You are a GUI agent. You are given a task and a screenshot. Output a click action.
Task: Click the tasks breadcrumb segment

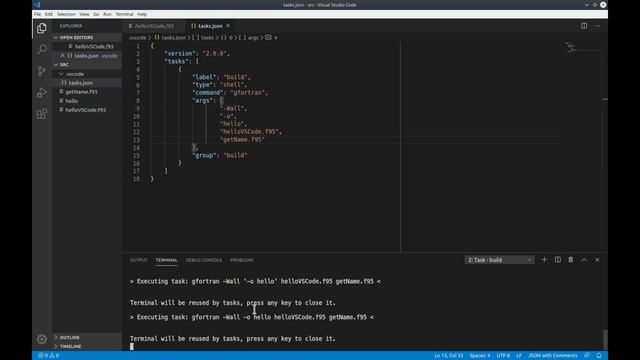pos(207,38)
